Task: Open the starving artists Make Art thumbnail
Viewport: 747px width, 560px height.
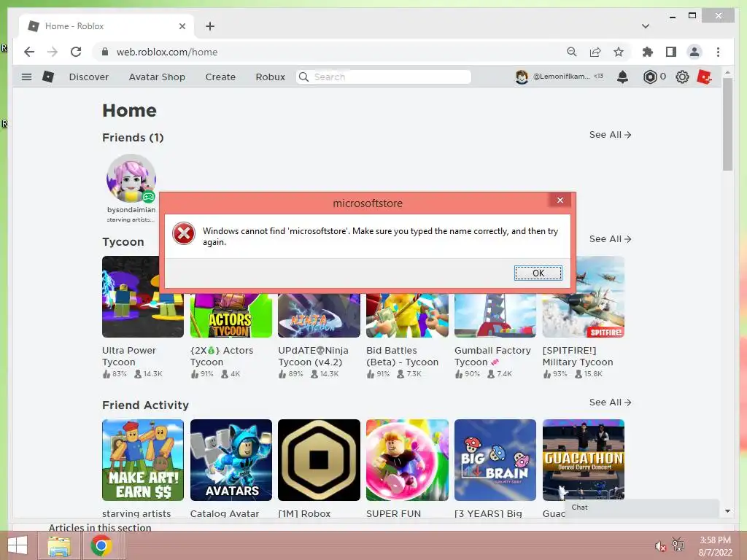Action: [x=143, y=460]
